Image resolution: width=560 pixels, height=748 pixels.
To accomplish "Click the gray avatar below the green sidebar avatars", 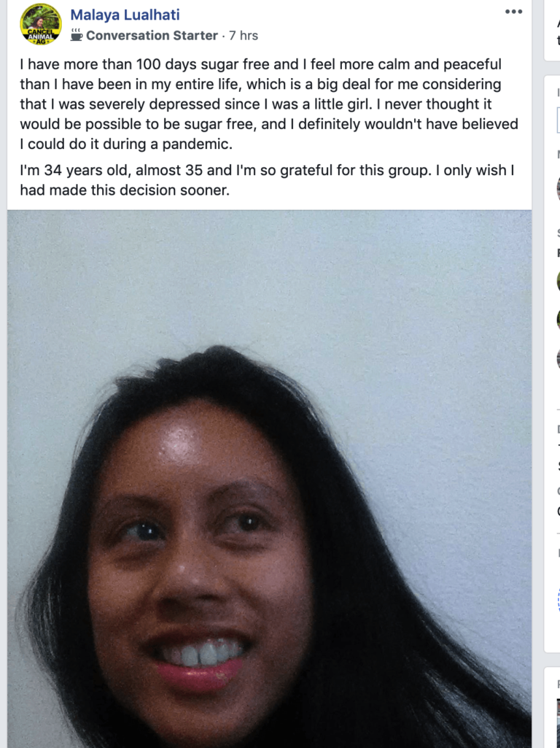I will point(558,358).
